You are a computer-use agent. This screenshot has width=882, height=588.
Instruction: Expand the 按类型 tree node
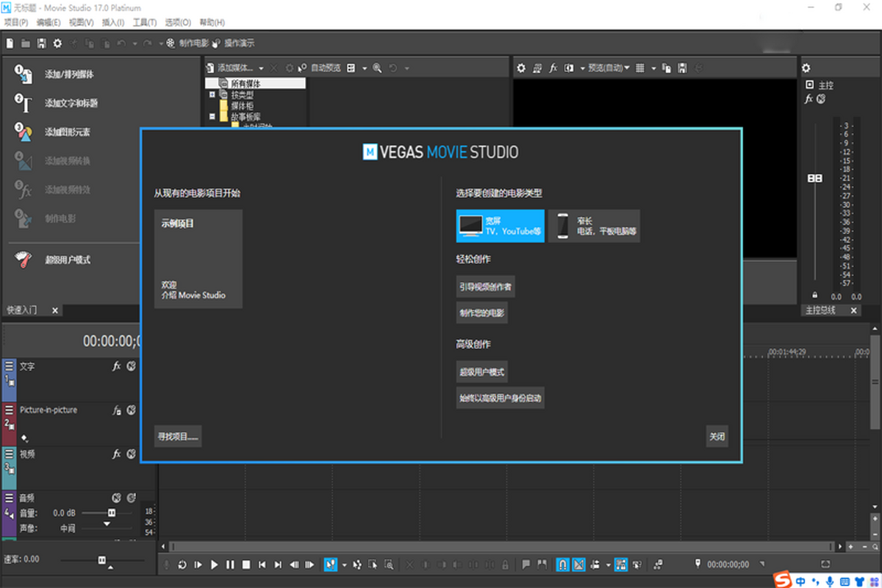point(212,95)
